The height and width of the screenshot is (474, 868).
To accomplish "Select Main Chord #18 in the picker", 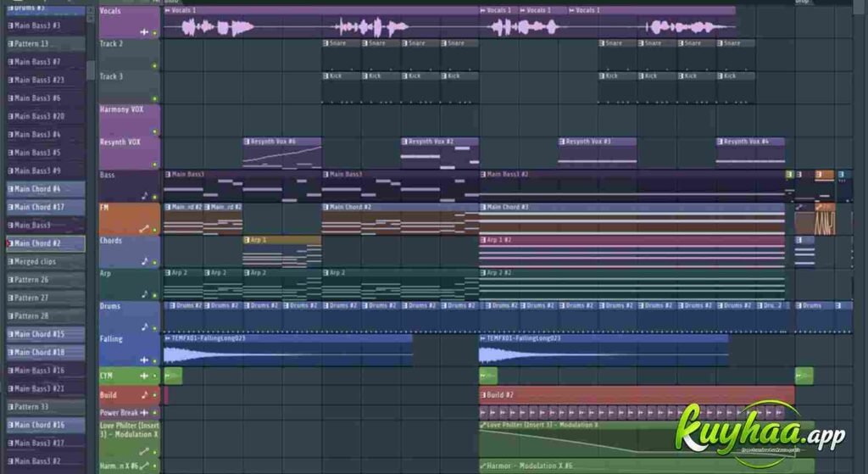I will tap(46, 352).
